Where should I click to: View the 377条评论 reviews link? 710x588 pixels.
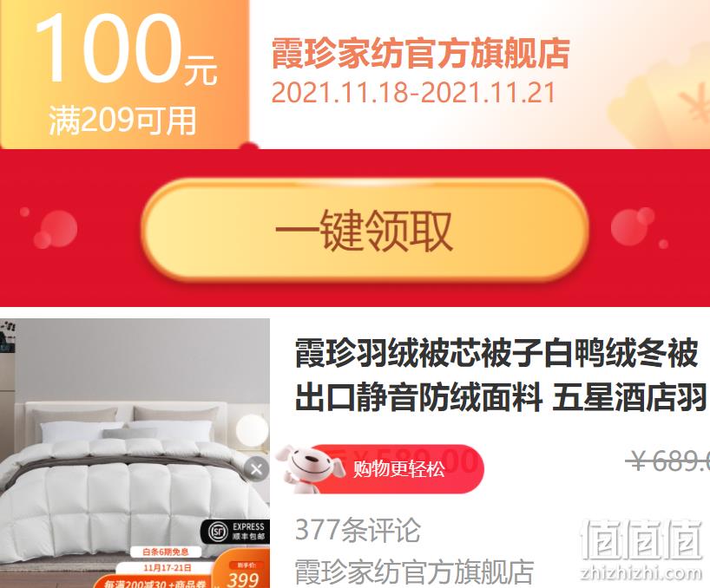[x=358, y=530]
